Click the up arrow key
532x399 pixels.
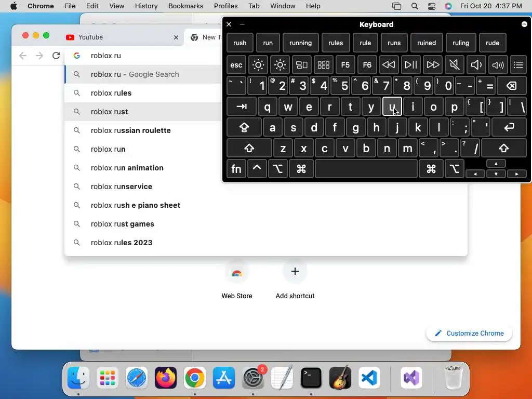click(x=496, y=164)
